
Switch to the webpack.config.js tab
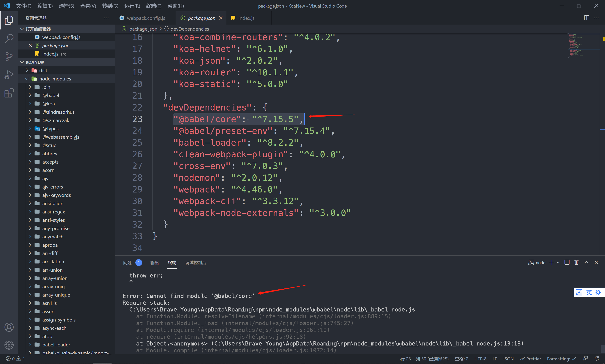click(x=146, y=18)
